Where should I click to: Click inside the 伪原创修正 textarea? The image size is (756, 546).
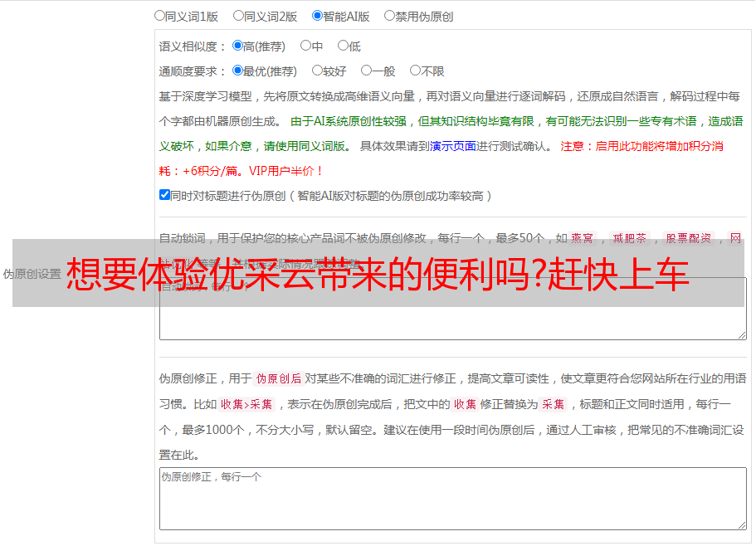point(453,499)
